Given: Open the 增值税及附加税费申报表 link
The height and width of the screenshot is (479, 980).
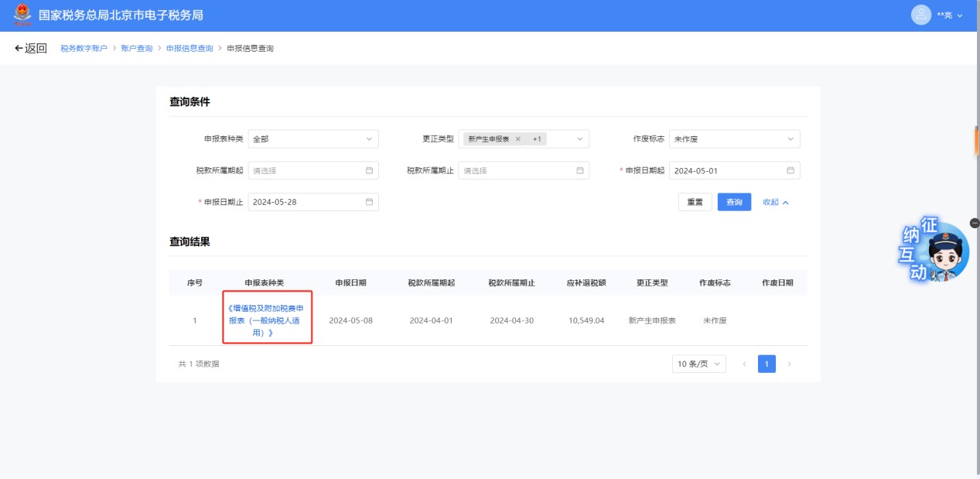Looking at the screenshot, I should (266, 320).
